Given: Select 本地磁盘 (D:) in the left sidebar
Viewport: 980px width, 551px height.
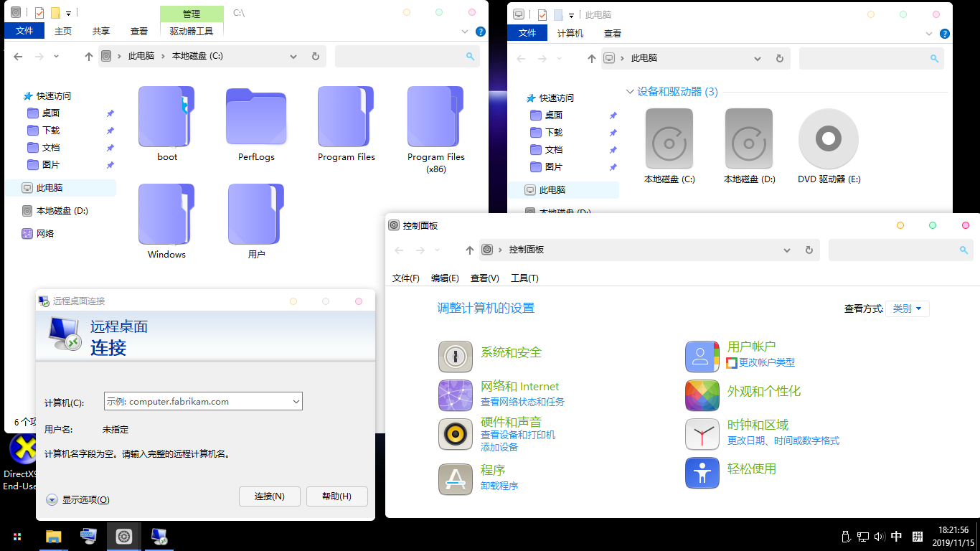Looking at the screenshot, I should click(62, 211).
